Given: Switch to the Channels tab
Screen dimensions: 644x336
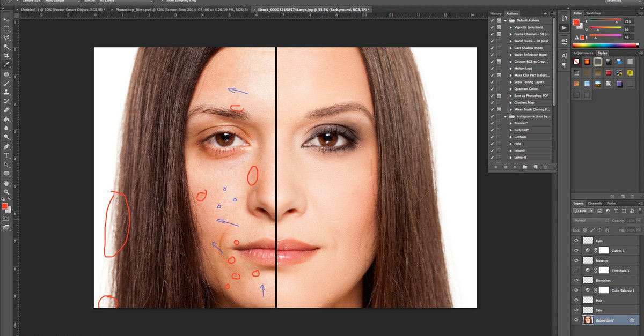Looking at the screenshot, I should (x=595, y=204).
